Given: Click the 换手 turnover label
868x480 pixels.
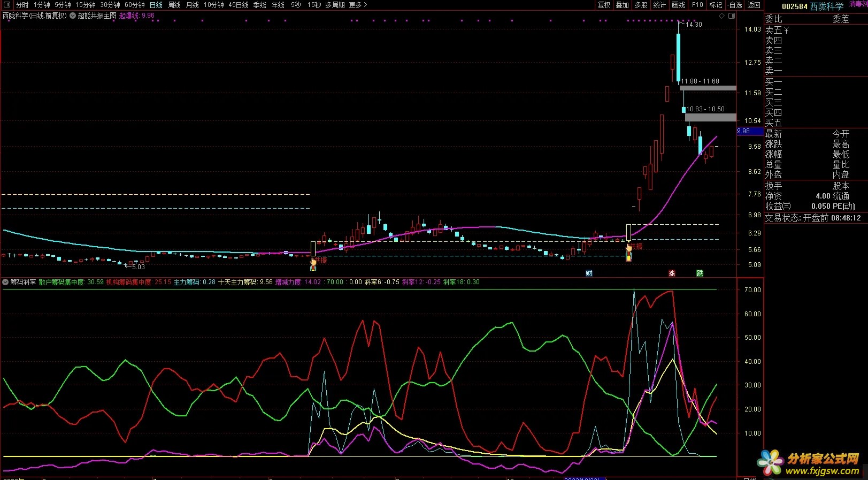Looking at the screenshot, I should [773, 186].
